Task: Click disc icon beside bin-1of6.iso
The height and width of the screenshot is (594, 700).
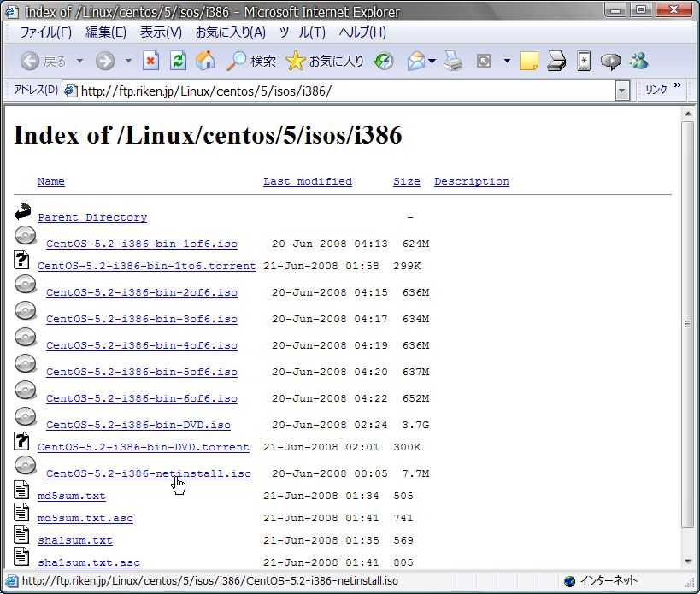Action: [x=26, y=235]
